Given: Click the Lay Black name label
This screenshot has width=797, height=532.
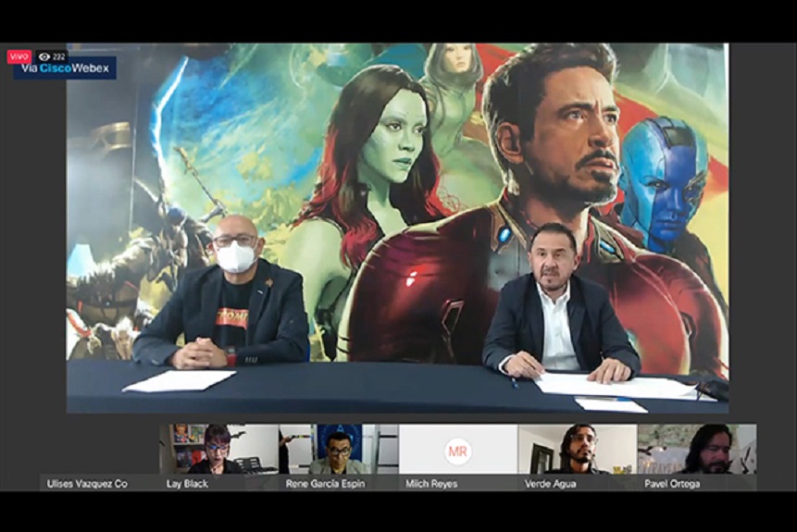Looking at the screenshot, I should pyautogui.click(x=186, y=484).
